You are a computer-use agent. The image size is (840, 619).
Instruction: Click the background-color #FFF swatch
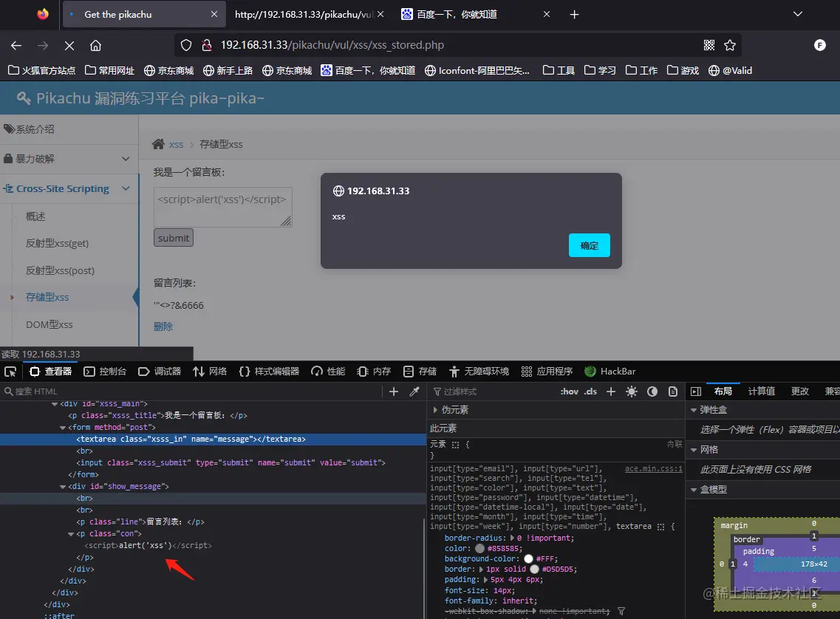[528, 558]
